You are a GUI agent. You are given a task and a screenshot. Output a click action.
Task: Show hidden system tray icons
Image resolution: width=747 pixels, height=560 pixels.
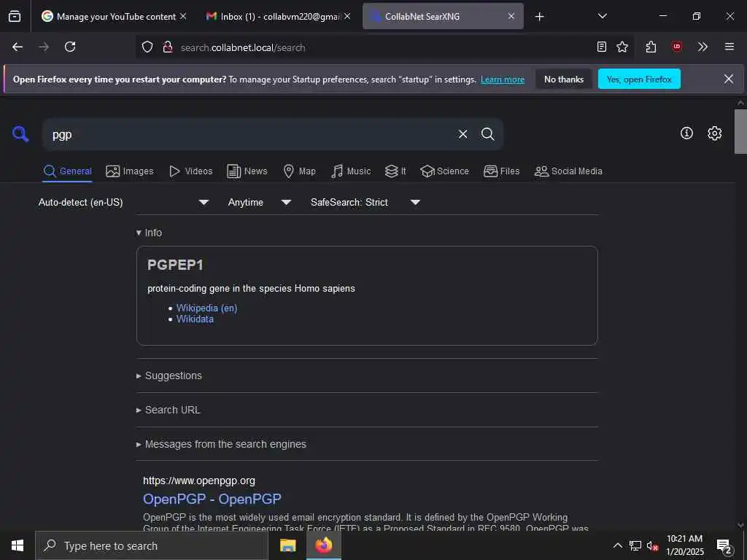[x=617, y=545]
